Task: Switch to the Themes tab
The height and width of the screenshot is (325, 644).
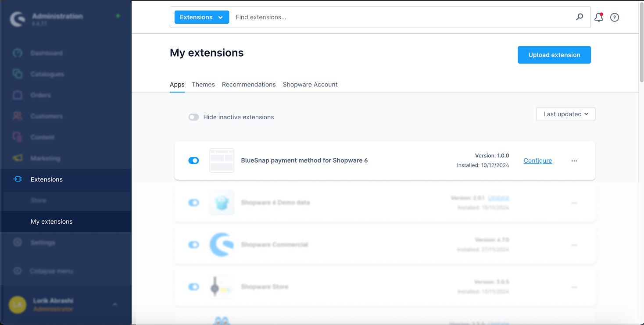Action: click(x=203, y=85)
